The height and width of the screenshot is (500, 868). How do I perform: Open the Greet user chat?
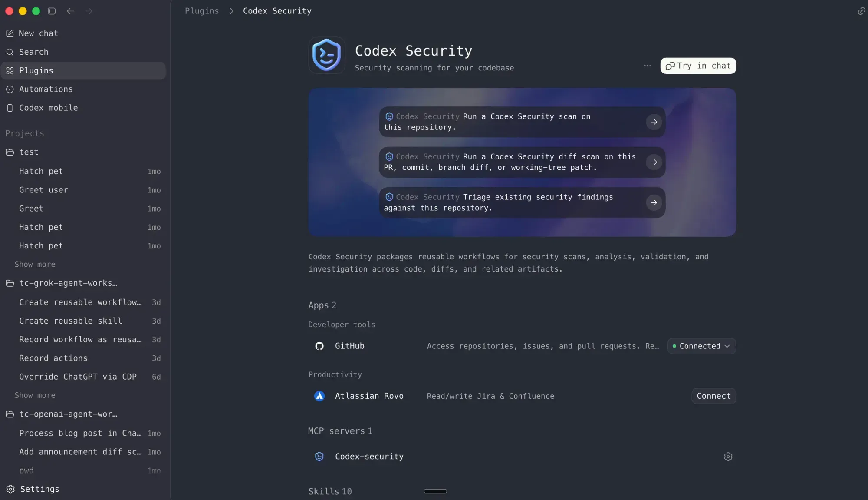tap(83, 190)
